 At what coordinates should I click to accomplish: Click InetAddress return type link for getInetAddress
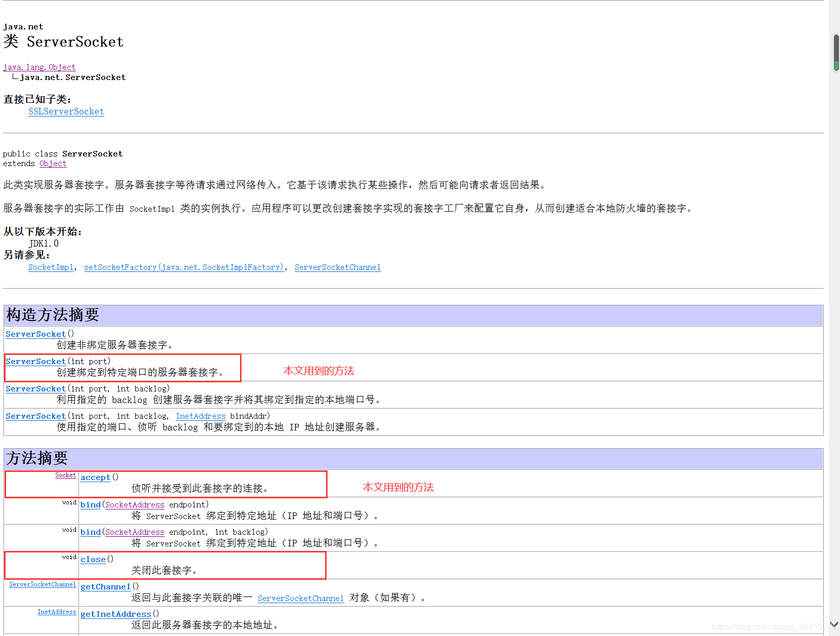[x=57, y=612]
